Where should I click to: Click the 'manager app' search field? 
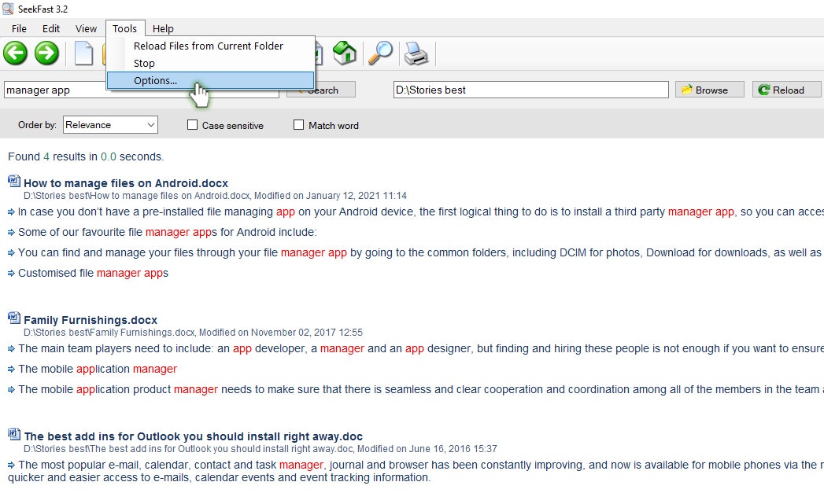point(142,90)
